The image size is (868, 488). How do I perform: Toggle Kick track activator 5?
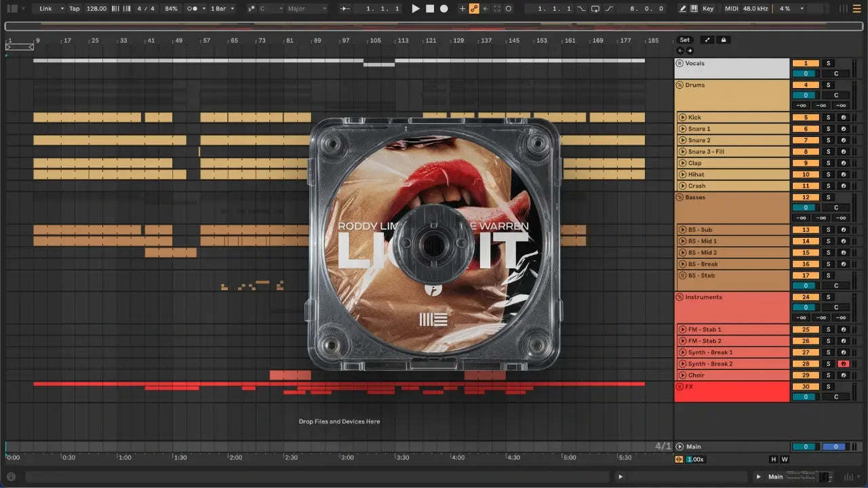pos(806,118)
